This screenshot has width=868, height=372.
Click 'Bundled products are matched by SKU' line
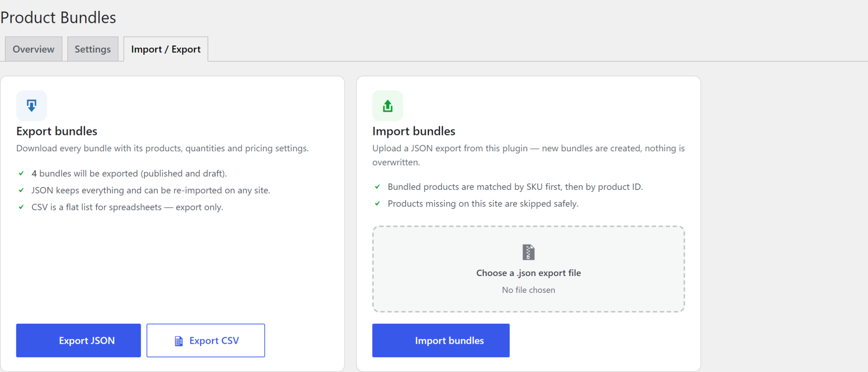pos(515,187)
